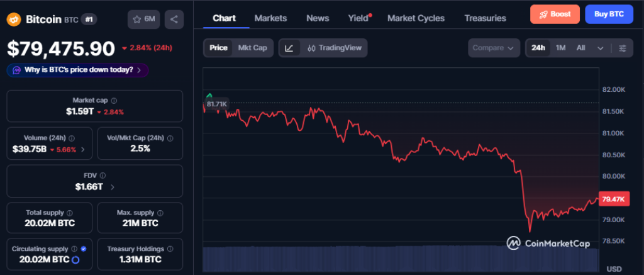Click the 2.84% (24h) price change
The width and height of the screenshot is (644, 275).
tap(147, 48)
